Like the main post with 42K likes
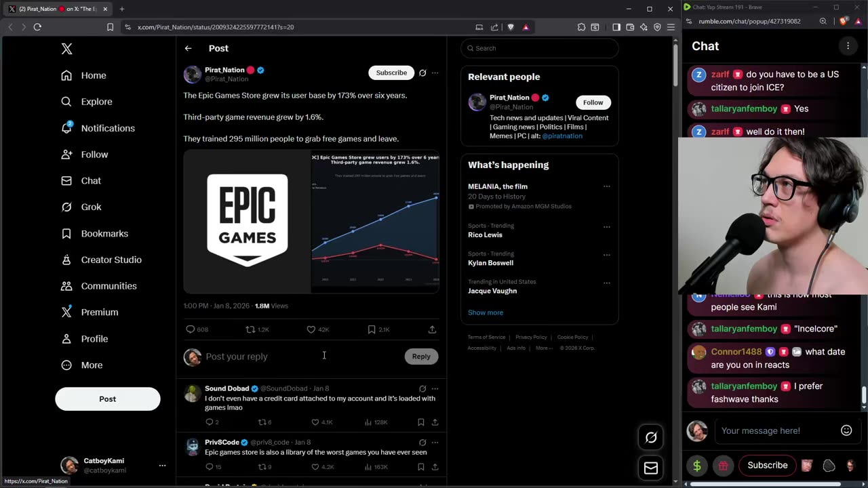The height and width of the screenshot is (488, 868). tap(311, 329)
